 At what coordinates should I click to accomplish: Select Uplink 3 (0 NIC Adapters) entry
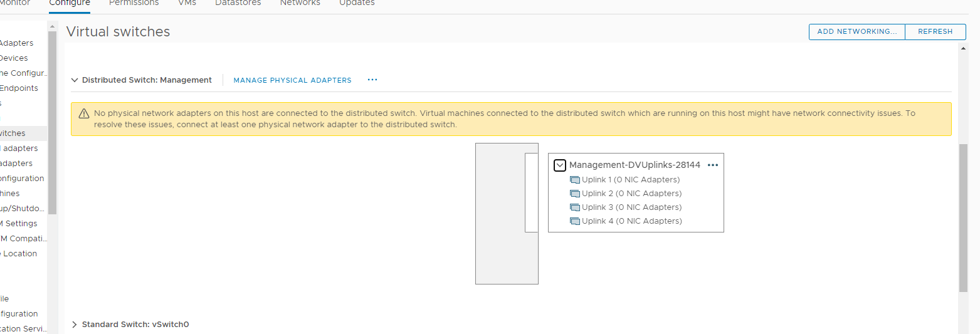coord(631,207)
